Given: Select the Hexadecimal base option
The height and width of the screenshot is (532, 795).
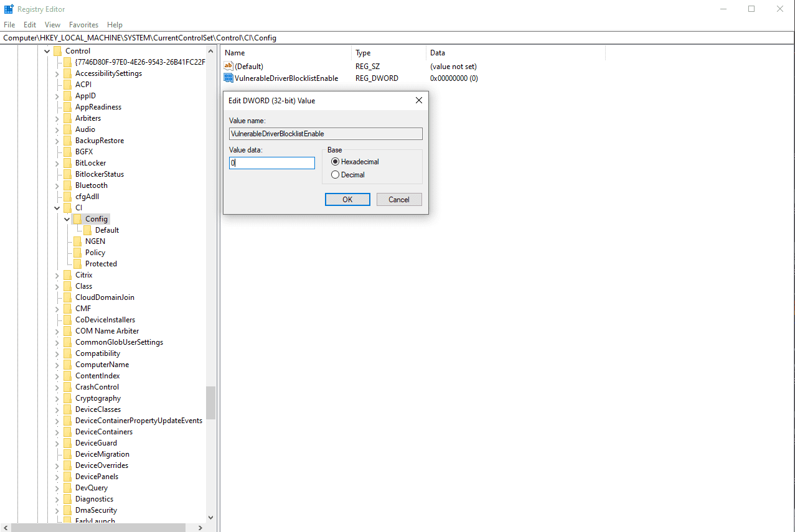Looking at the screenshot, I should coord(355,162).
